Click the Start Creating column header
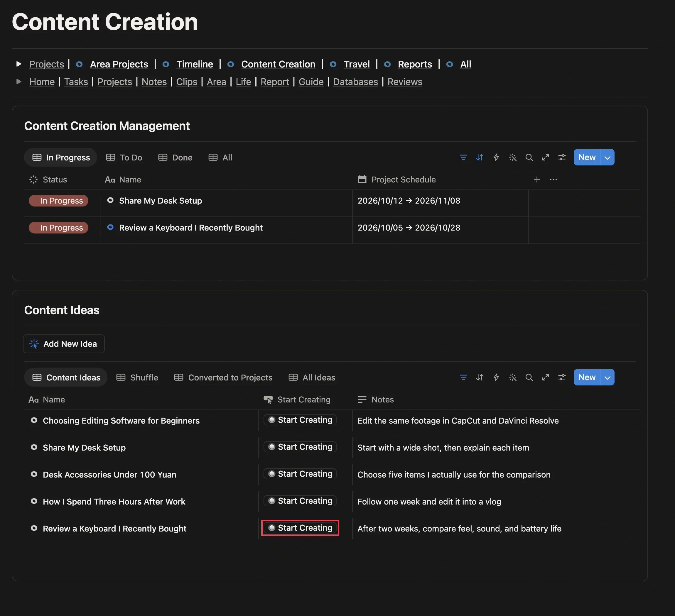The height and width of the screenshot is (616, 675). 297,400
